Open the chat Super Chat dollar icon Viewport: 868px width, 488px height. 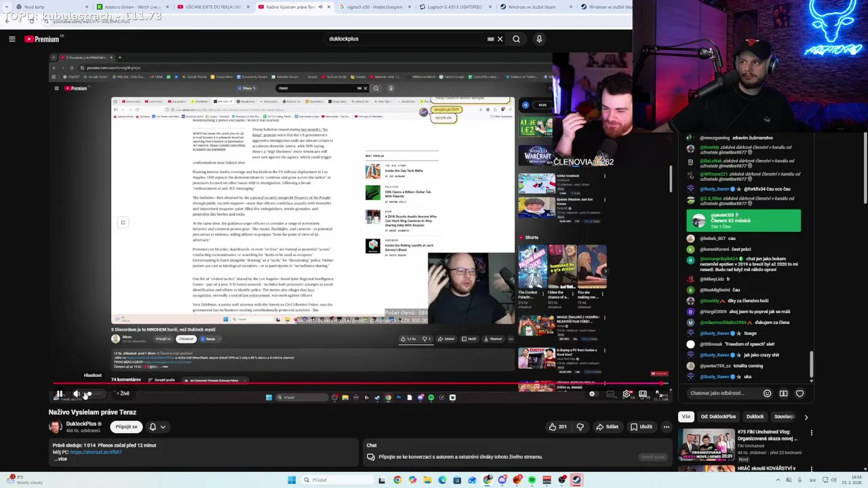pyautogui.click(x=783, y=393)
